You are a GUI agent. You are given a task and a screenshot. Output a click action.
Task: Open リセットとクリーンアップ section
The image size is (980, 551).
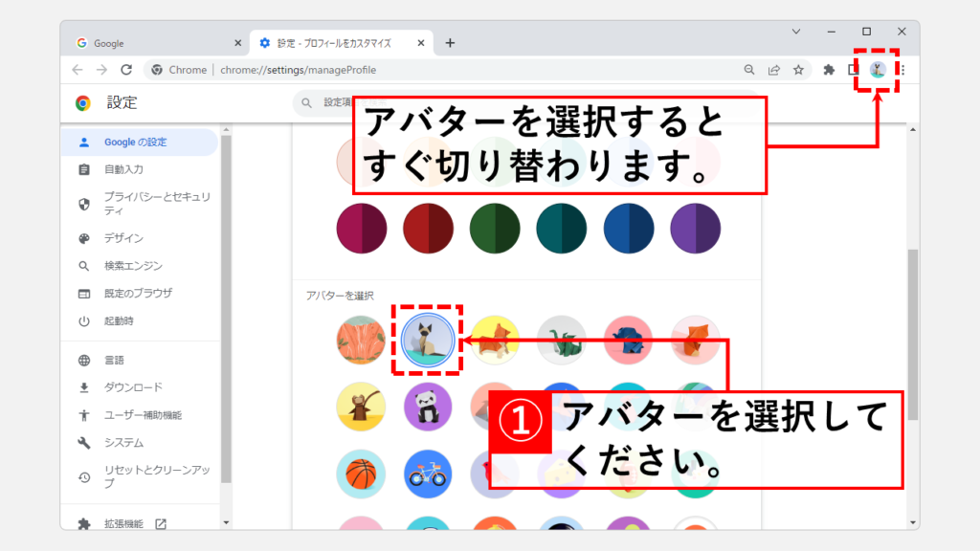coord(140,476)
